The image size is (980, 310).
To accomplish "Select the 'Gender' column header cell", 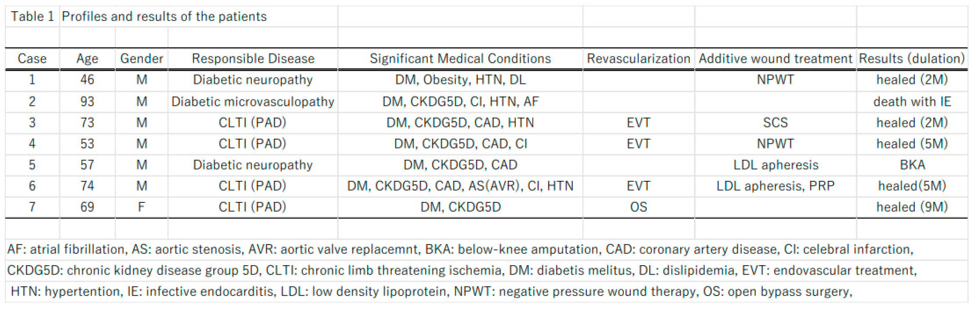I will 142,58.
